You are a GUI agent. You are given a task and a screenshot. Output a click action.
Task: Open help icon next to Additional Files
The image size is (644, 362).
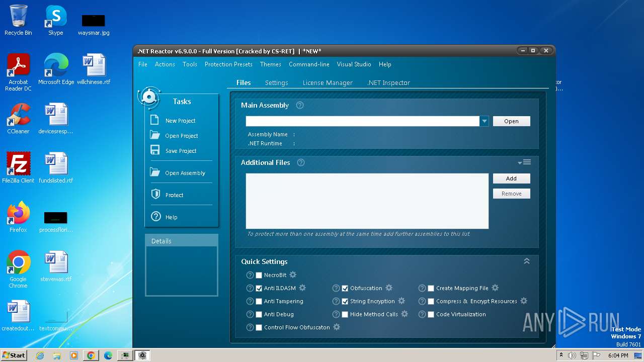click(301, 162)
